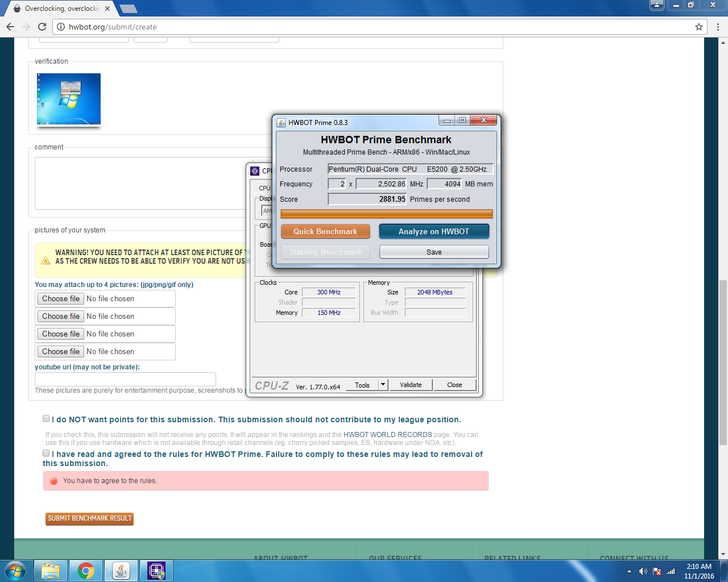Minimize the HWBOT Prime window
728x582 pixels.
[x=447, y=120]
